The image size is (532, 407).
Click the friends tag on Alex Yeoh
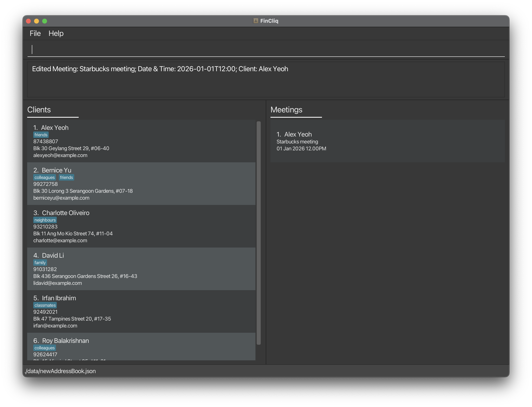tap(41, 135)
